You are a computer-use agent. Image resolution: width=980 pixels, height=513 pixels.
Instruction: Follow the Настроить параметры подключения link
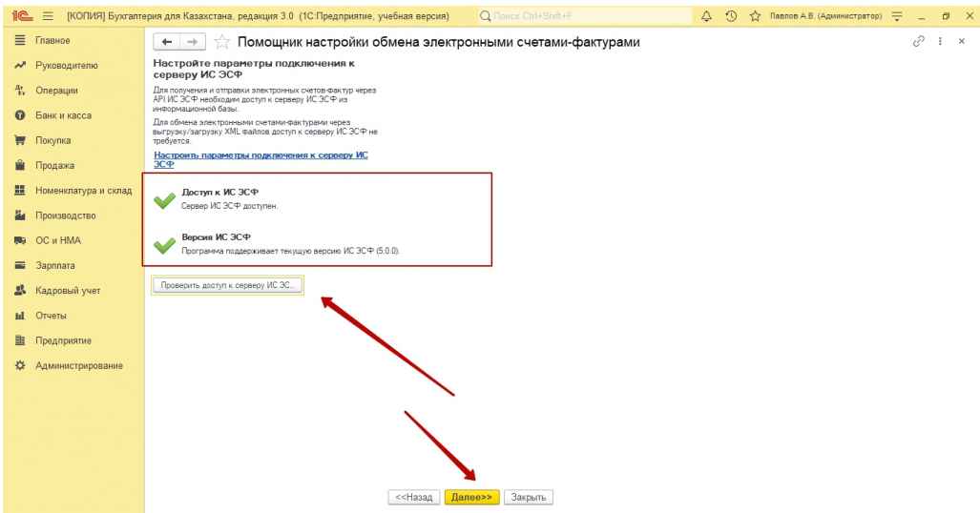click(261, 159)
